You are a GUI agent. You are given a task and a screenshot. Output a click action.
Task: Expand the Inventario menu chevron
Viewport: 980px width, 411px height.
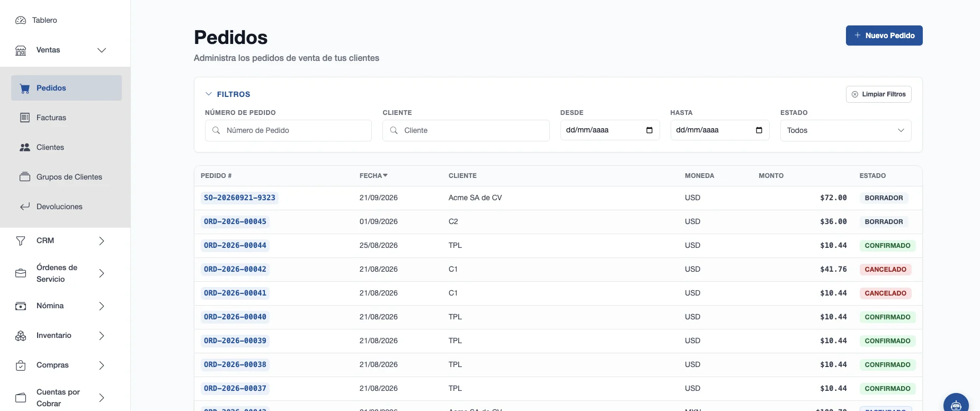pyautogui.click(x=102, y=336)
